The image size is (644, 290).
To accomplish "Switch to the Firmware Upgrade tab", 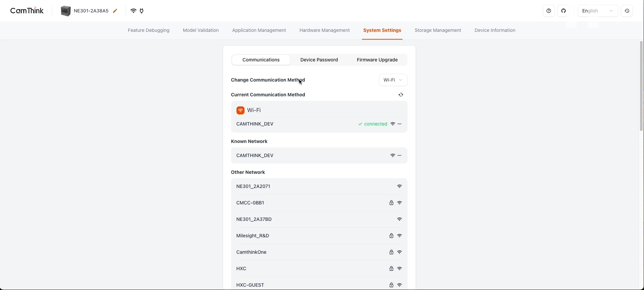I will pyautogui.click(x=377, y=60).
